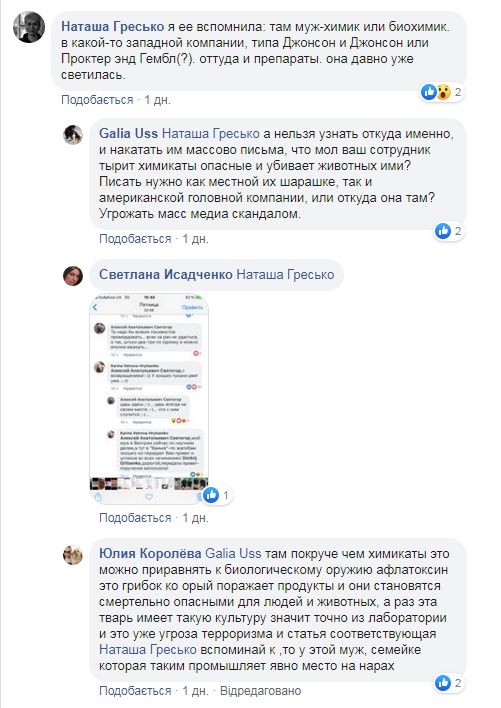Viewport: 501px width, 708px height.
Task: View like reaction on the screenshot image
Action: pos(218,495)
